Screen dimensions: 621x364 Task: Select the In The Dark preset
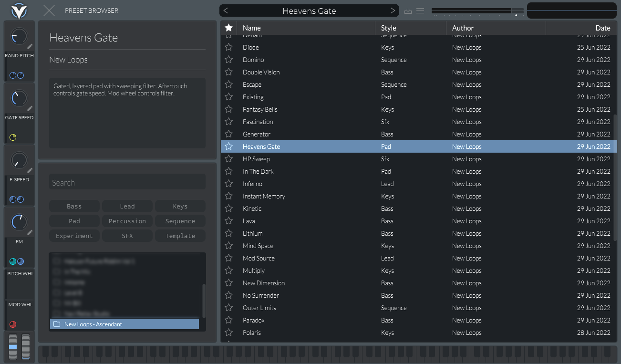click(418, 171)
